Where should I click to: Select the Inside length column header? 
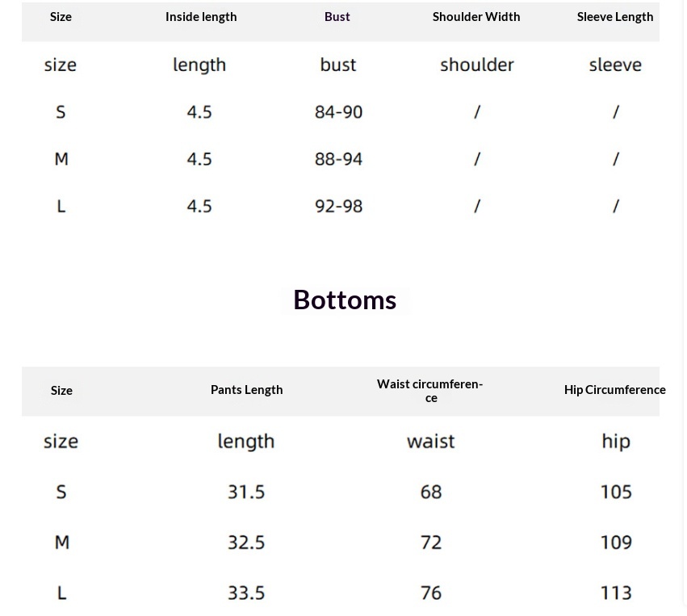(x=201, y=17)
